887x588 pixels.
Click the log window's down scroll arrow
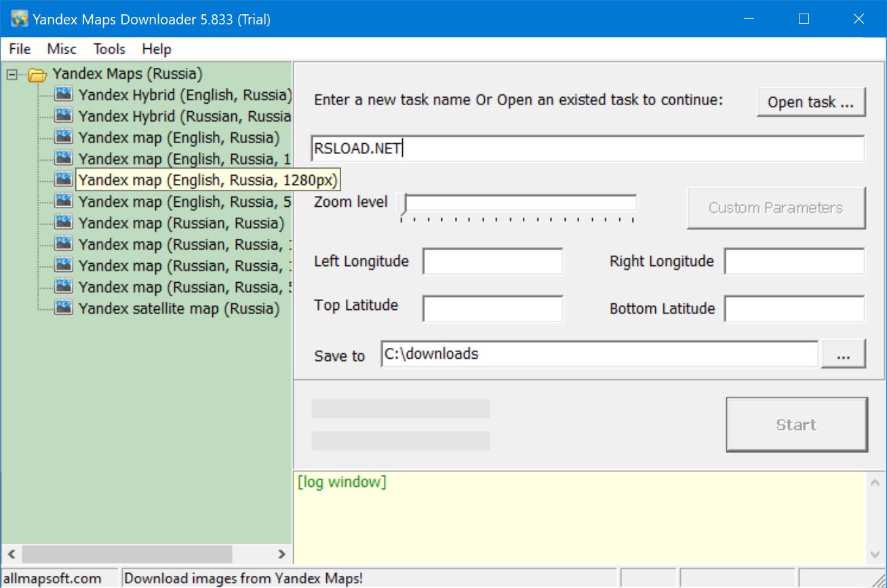[x=874, y=554]
